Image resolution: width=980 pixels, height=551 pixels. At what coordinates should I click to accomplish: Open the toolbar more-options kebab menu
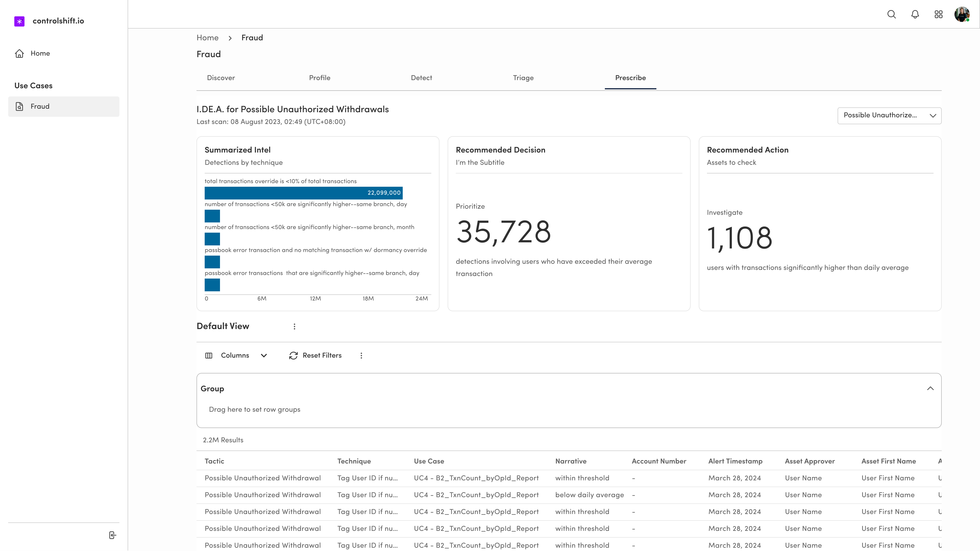361,356
